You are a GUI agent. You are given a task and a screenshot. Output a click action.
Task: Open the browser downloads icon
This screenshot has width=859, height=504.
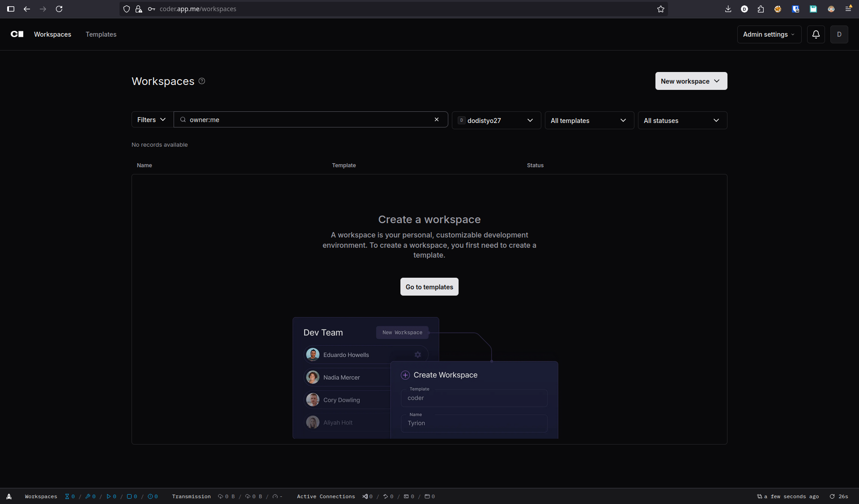[728, 9]
